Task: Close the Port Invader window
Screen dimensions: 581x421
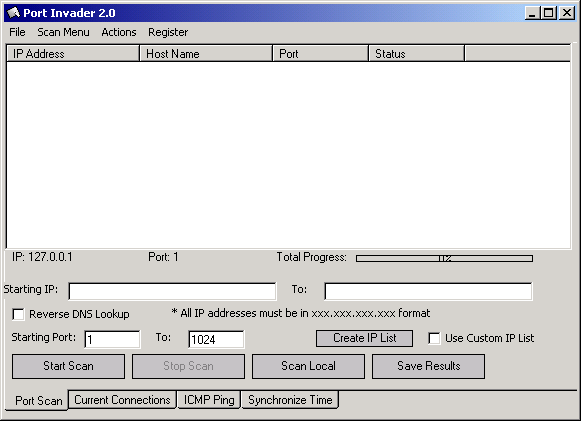Action: tap(567, 13)
